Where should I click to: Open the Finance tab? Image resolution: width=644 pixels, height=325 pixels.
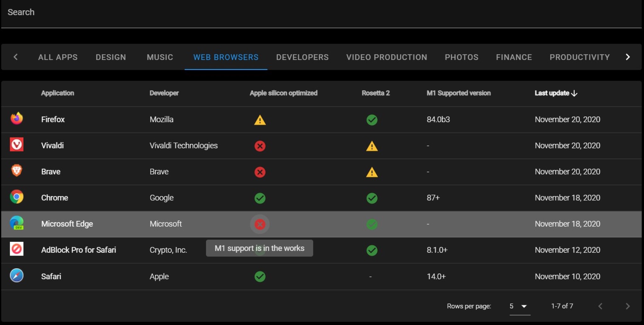click(x=514, y=57)
